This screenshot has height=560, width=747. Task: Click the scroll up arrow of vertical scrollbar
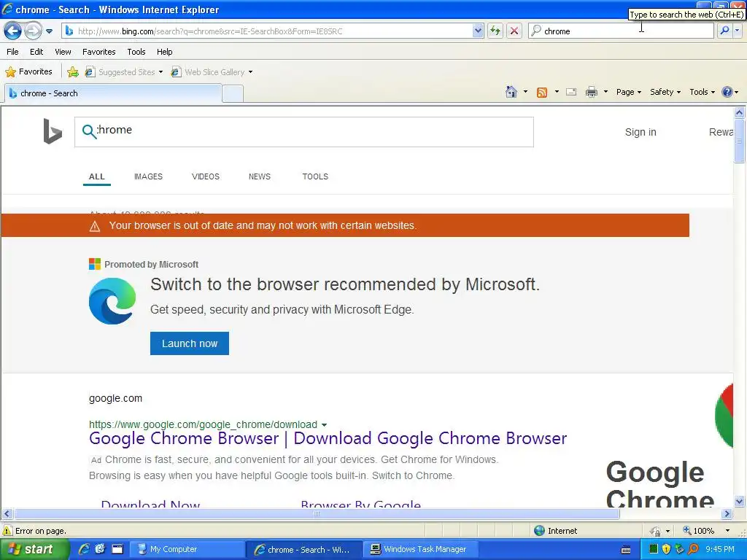(740, 113)
